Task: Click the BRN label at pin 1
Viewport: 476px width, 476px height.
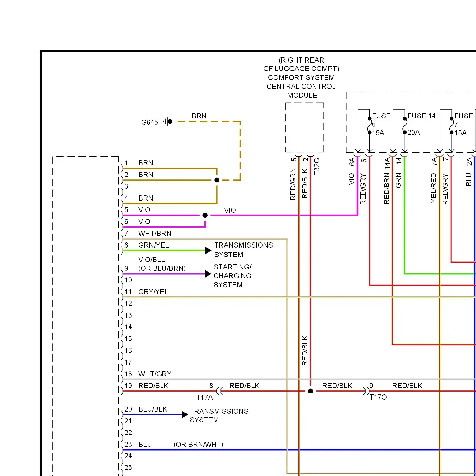Action: 146,163
